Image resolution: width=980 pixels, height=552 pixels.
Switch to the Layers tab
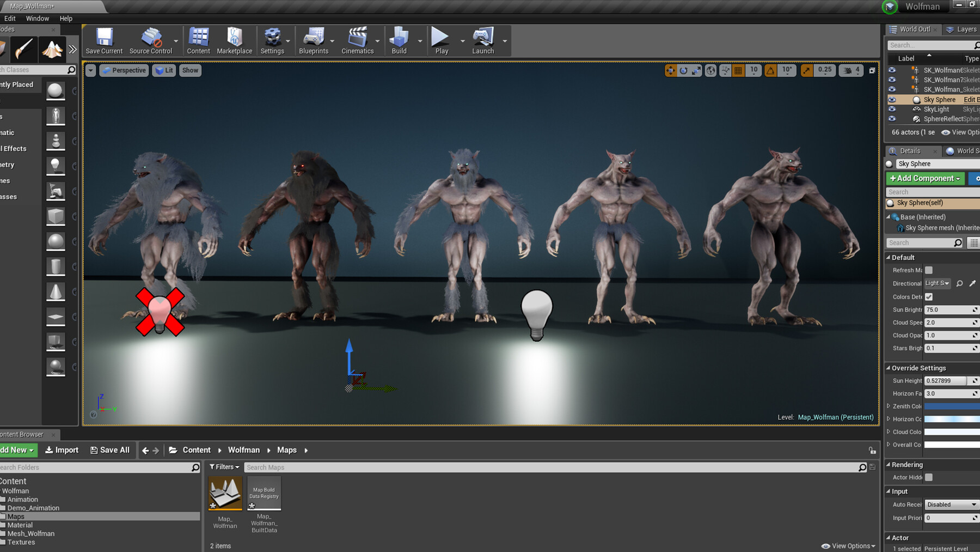click(961, 29)
